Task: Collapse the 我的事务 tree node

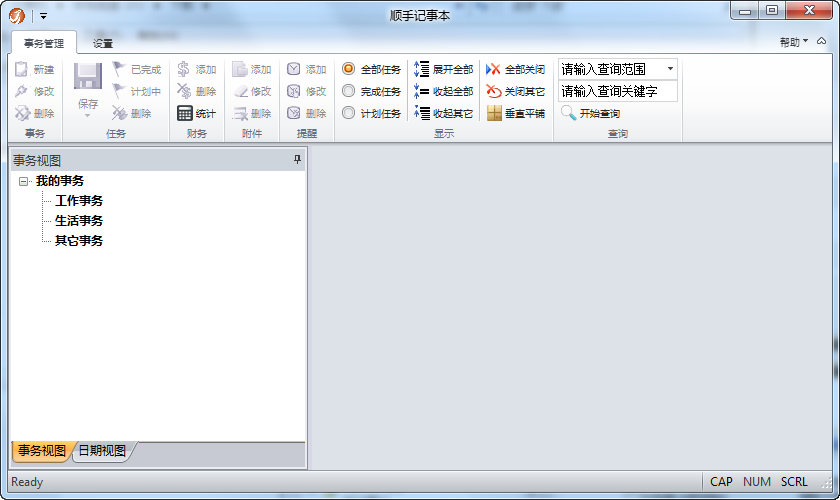Action: pyautogui.click(x=23, y=181)
